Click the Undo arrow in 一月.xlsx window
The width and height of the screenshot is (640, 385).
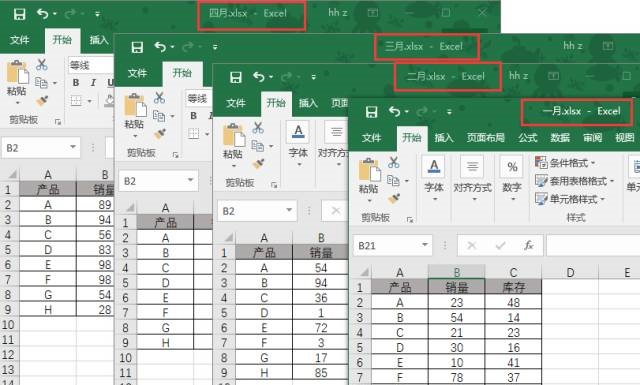pos(394,111)
